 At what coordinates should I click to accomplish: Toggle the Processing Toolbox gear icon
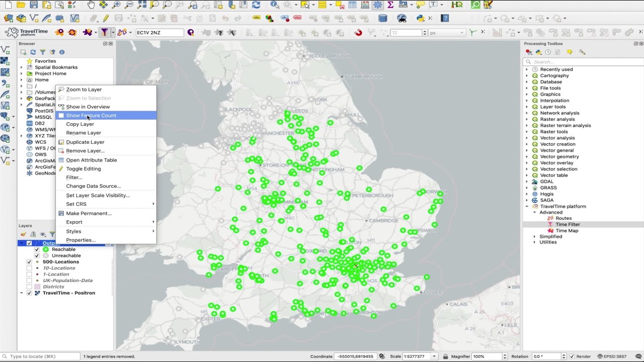[377, 5]
